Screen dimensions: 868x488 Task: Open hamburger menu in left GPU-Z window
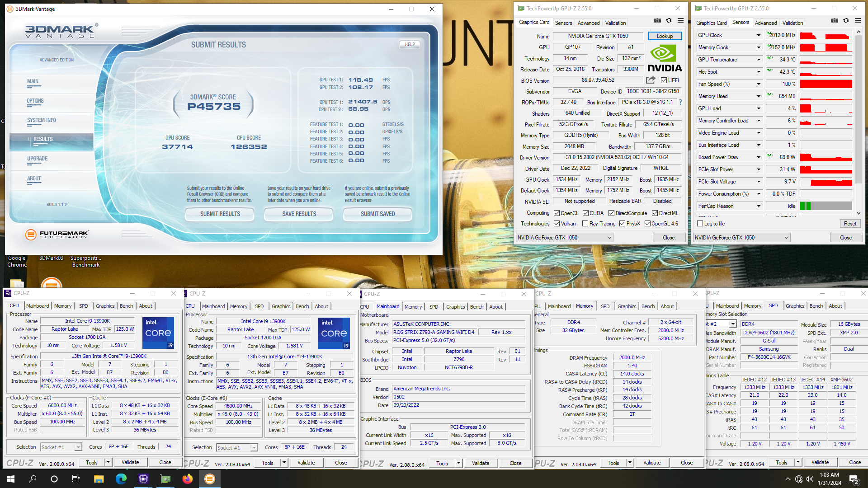click(x=680, y=20)
